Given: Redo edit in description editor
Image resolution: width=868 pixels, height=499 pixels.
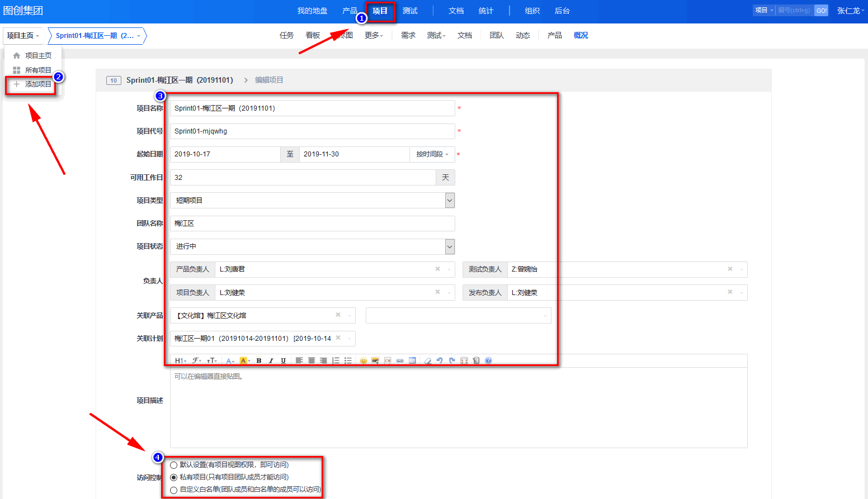Looking at the screenshot, I should tap(452, 361).
